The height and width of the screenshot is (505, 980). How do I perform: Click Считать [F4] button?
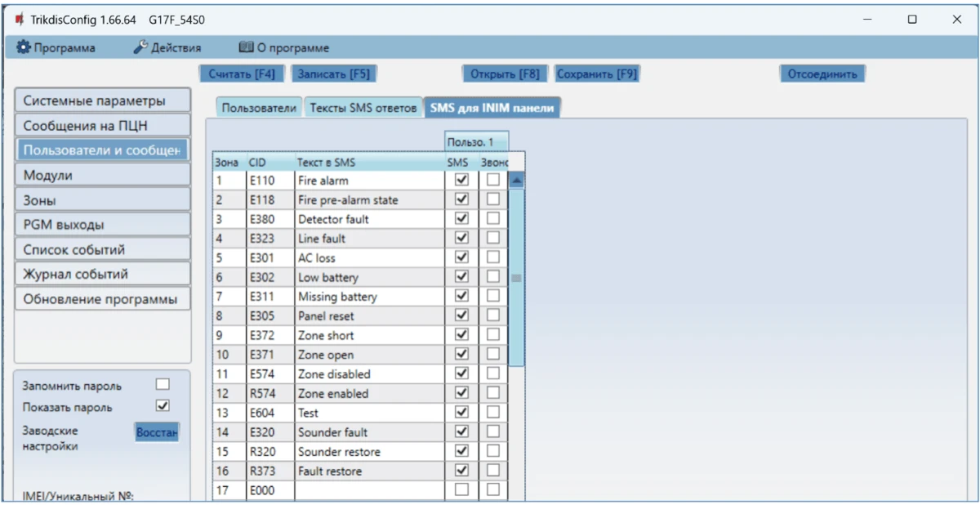click(x=242, y=74)
